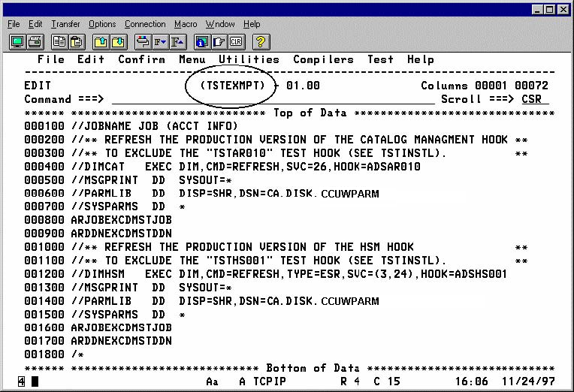
Task: Click the //DIMHSM EXEC statement
Action: [289, 274]
